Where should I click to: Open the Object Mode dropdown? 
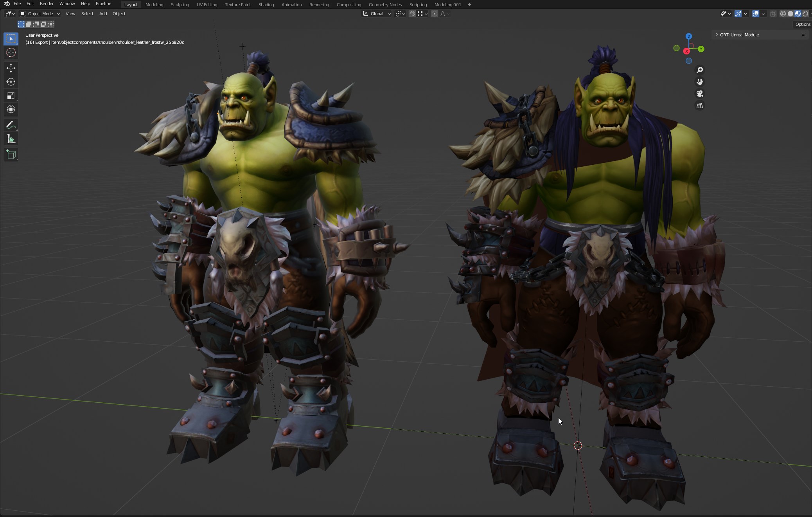[40, 14]
